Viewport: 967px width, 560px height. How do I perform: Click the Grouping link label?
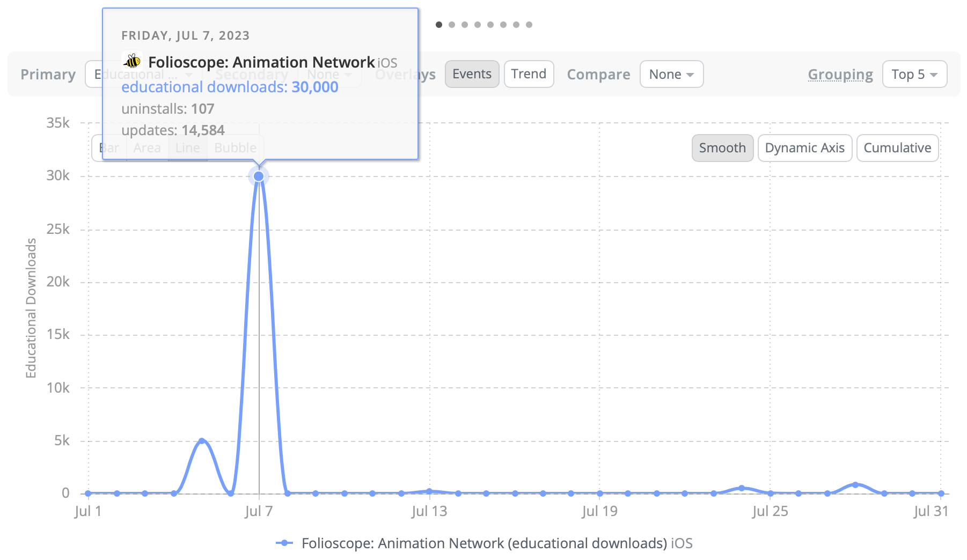(840, 75)
